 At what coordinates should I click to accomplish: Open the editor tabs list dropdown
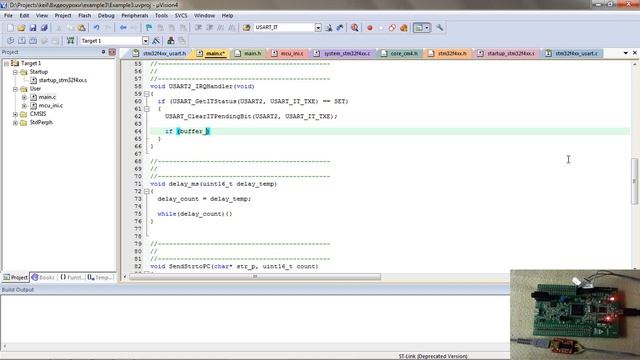[625, 53]
